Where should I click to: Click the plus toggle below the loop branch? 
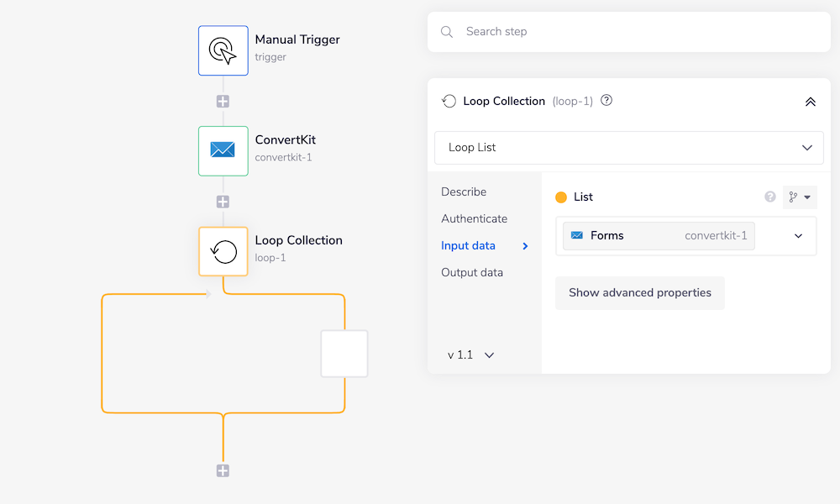(x=223, y=470)
